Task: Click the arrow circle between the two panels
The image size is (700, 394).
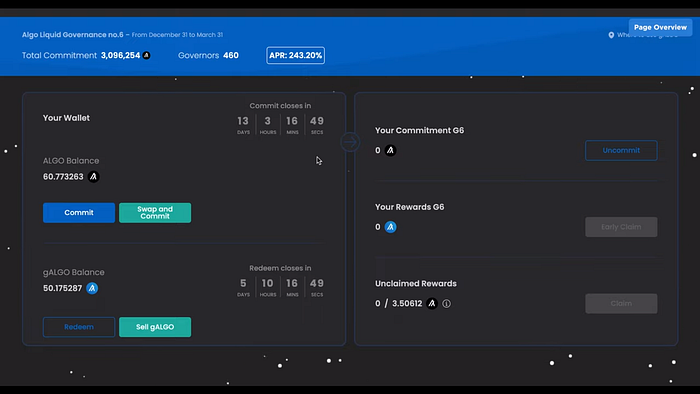Action: [350, 142]
